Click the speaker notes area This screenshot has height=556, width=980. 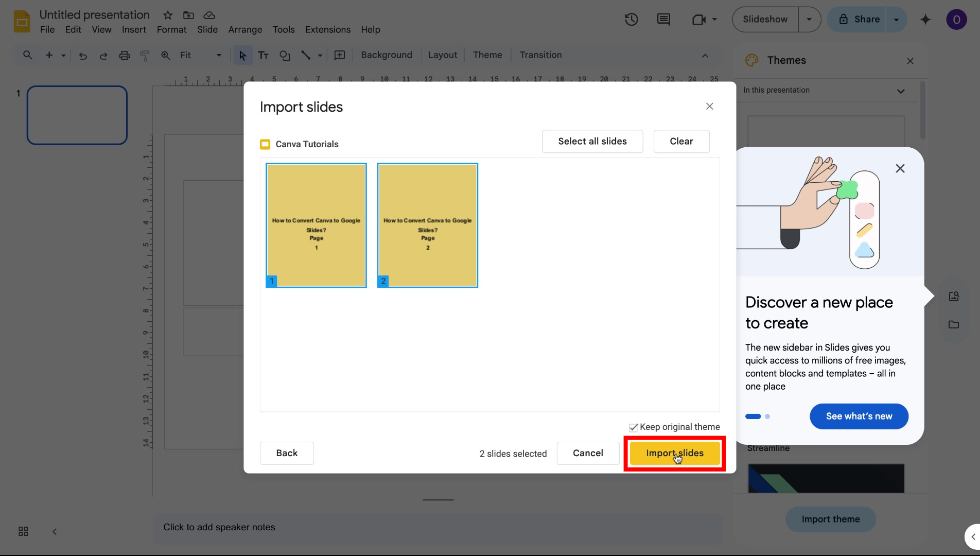point(437,527)
